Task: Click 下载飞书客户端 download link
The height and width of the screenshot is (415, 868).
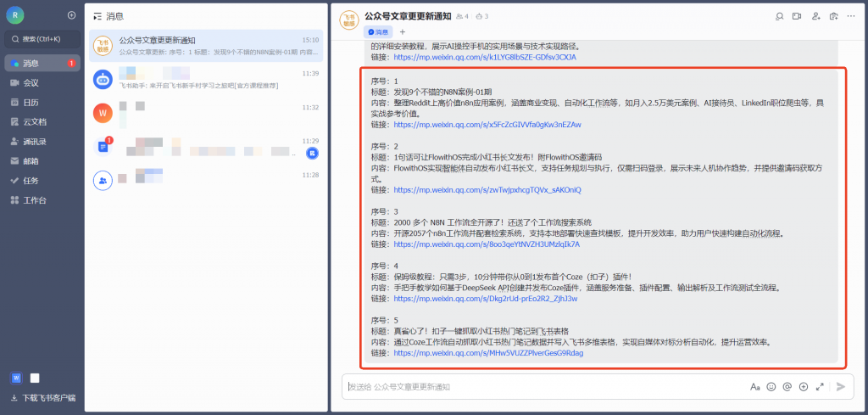Action: tap(42, 398)
